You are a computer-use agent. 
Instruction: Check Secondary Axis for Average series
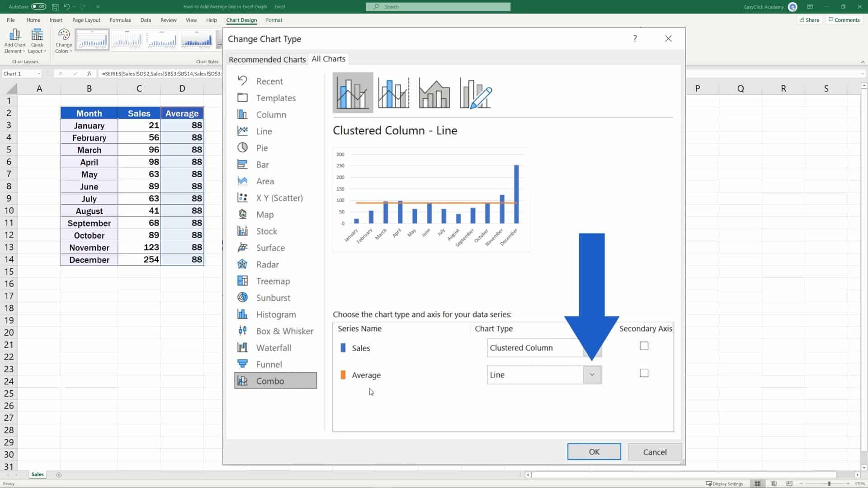(644, 373)
